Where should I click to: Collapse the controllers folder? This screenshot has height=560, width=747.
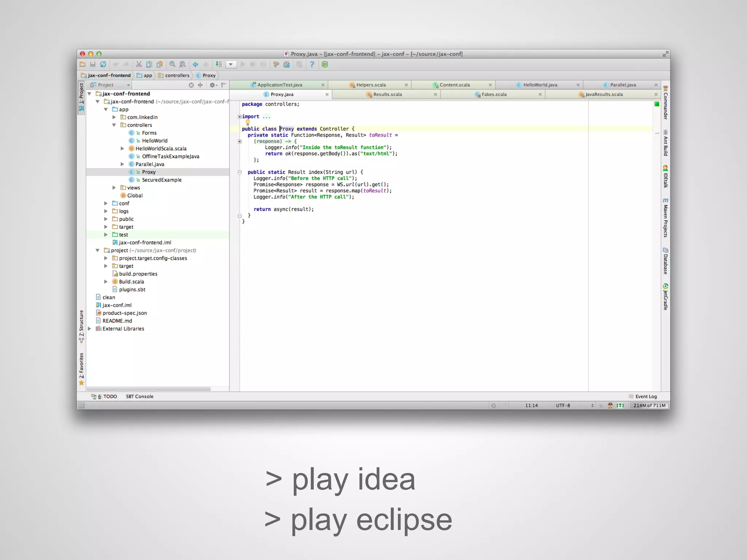point(114,125)
